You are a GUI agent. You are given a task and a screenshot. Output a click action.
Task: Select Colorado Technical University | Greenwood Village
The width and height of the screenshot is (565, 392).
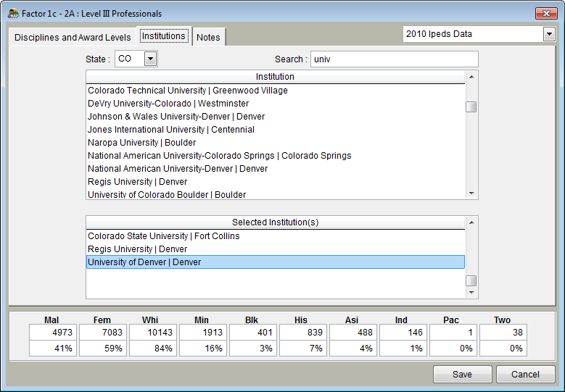click(x=276, y=91)
